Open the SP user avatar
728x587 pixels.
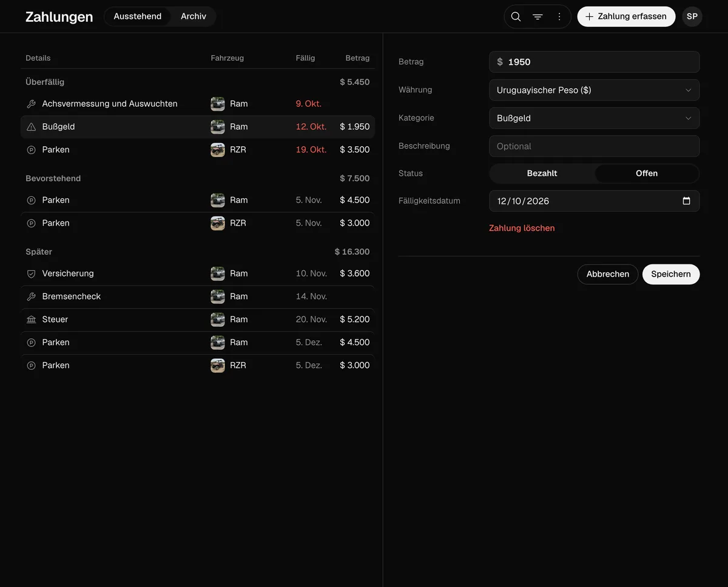(692, 17)
